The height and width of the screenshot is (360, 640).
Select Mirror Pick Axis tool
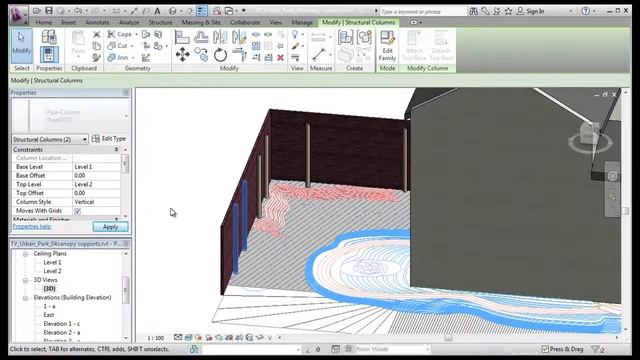tap(220, 37)
